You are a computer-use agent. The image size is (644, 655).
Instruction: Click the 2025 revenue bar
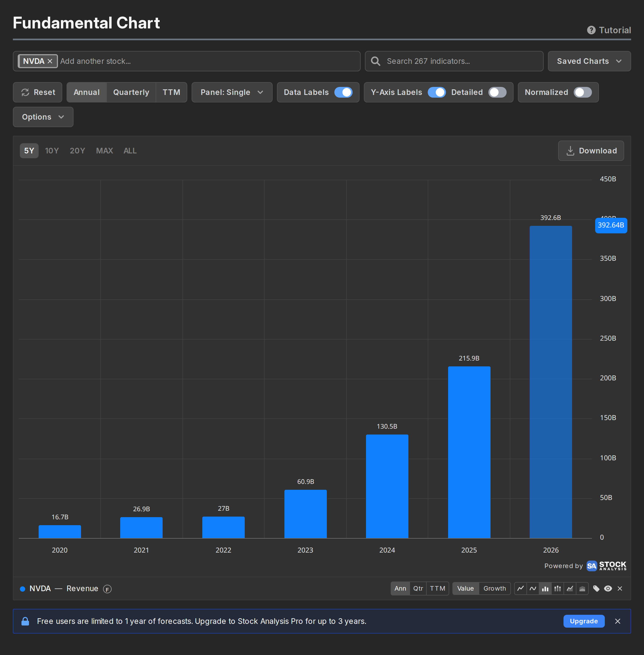(469, 452)
